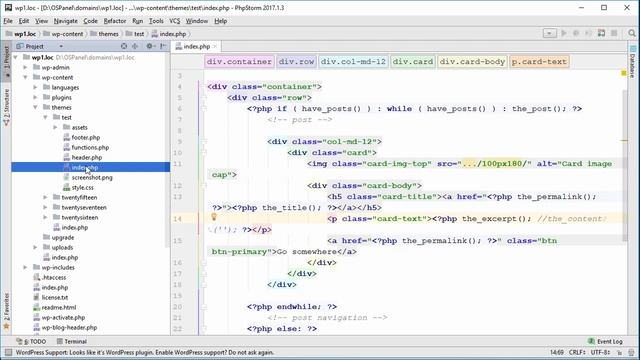640x360 pixels.
Task: Click the WordPress Support status message
Action: coord(144,352)
